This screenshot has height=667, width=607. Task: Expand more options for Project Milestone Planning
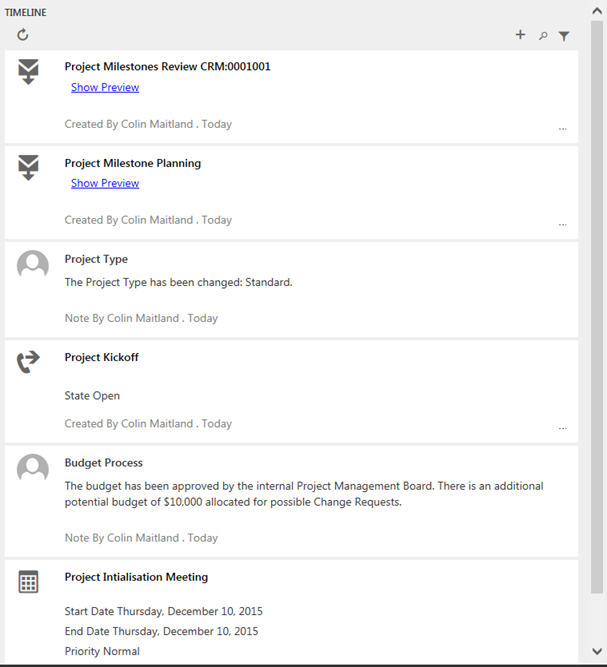point(562,225)
